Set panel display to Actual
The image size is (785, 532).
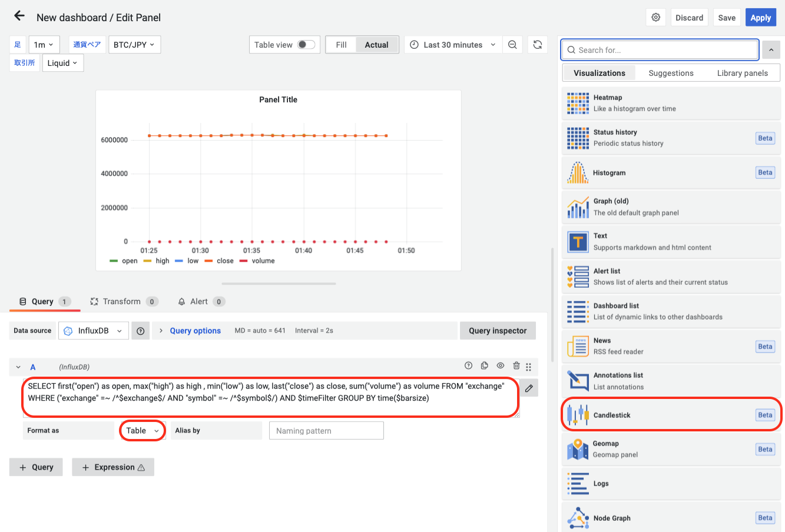point(377,45)
